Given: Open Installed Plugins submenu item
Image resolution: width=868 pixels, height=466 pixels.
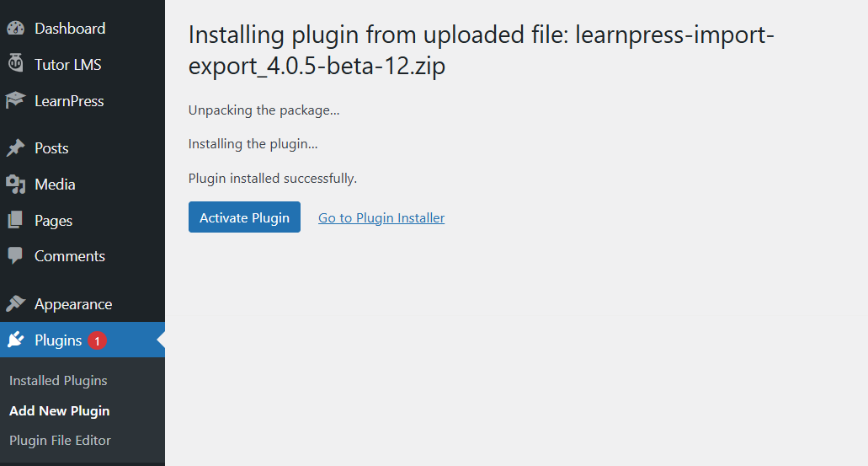Looking at the screenshot, I should tap(58, 381).
